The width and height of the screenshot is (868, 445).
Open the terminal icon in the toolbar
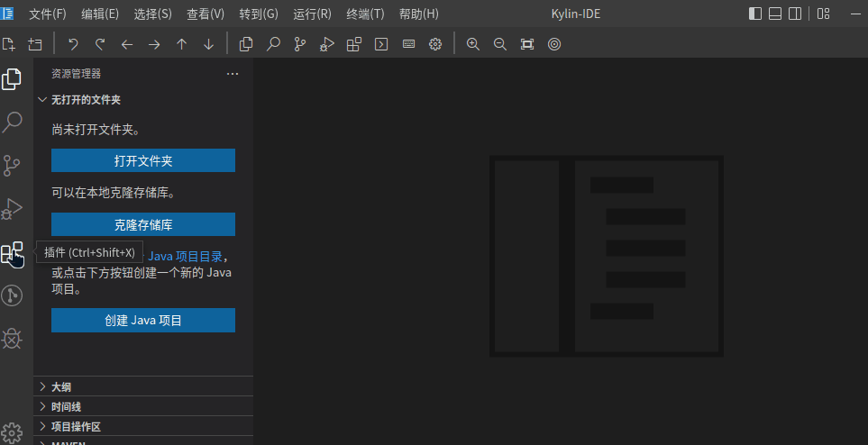(381, 44)
